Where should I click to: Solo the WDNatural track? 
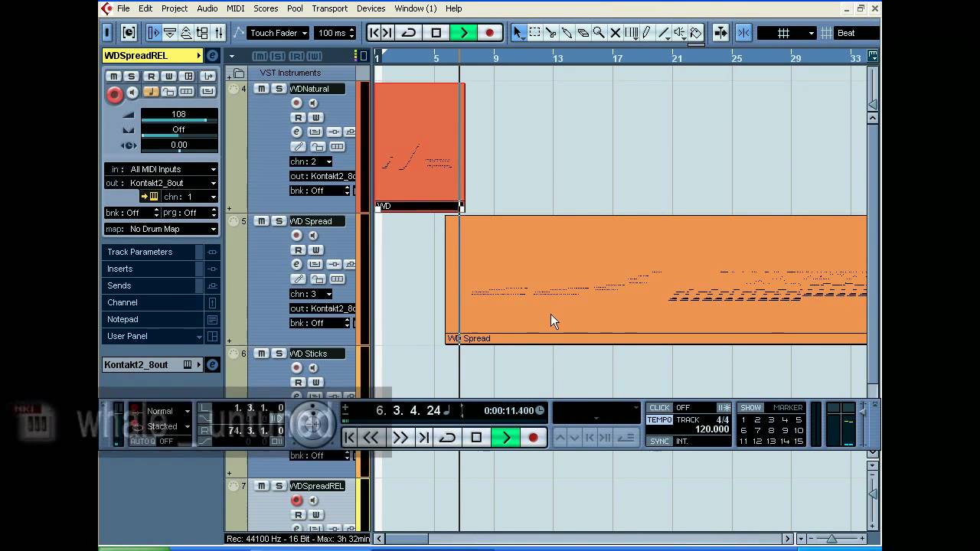pyautogui.click(x=279, y=89)
